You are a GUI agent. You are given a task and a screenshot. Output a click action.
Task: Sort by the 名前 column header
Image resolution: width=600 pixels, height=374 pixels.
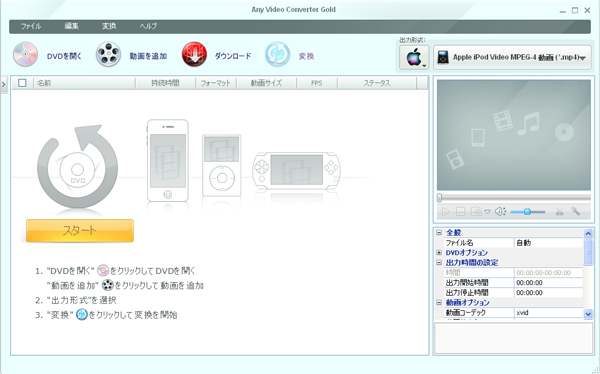[84, 83]
